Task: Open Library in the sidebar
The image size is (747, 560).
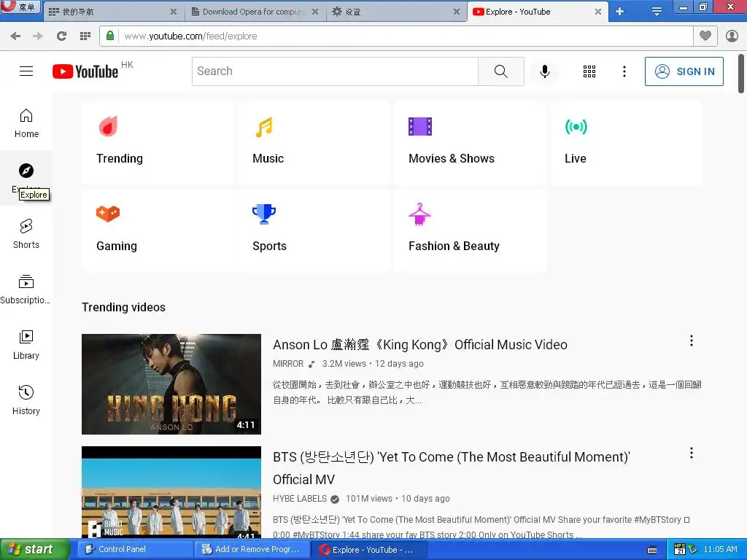Action: [x=26, y=345]
